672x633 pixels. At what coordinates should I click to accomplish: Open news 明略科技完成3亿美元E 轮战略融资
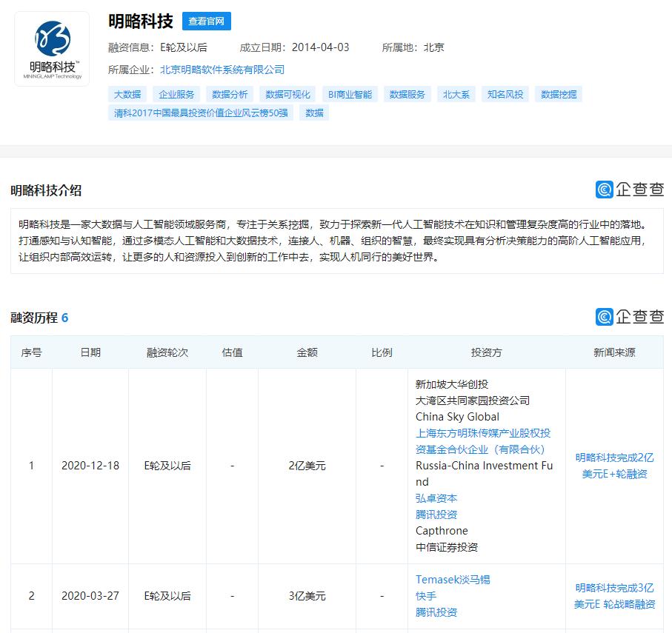click(x=614, y=596)
